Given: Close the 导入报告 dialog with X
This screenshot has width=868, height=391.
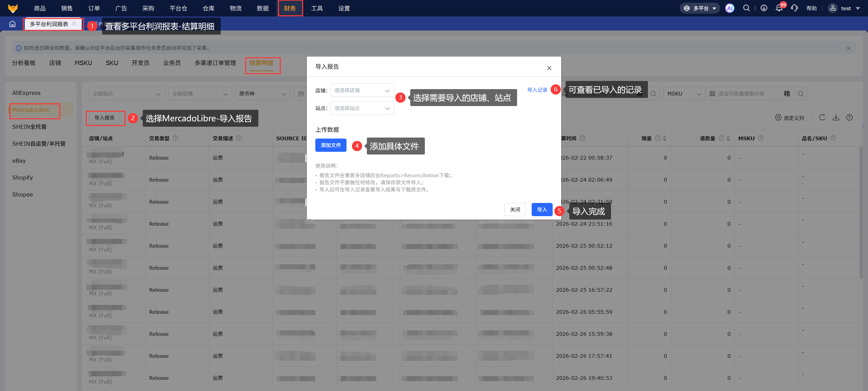Looking at the screenshot, I should (549, 68).
